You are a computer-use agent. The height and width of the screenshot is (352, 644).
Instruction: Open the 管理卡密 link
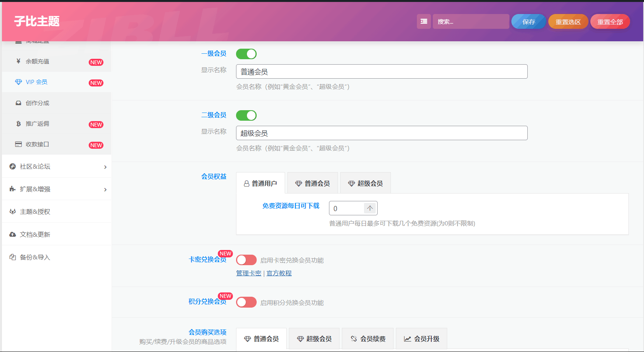[248, 273]
